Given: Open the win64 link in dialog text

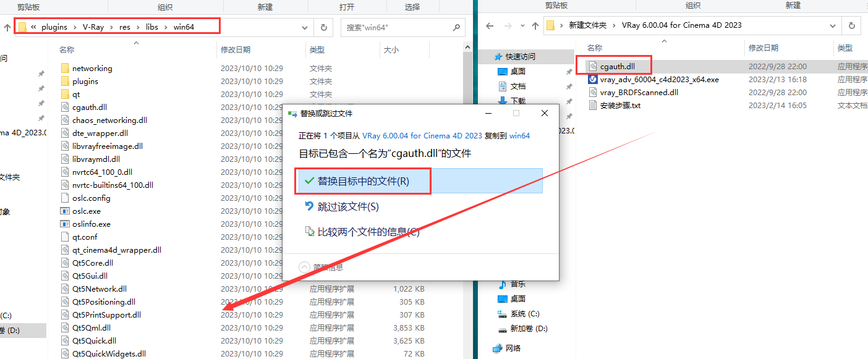Looking at the screenshot, I should tap(519, 135).
